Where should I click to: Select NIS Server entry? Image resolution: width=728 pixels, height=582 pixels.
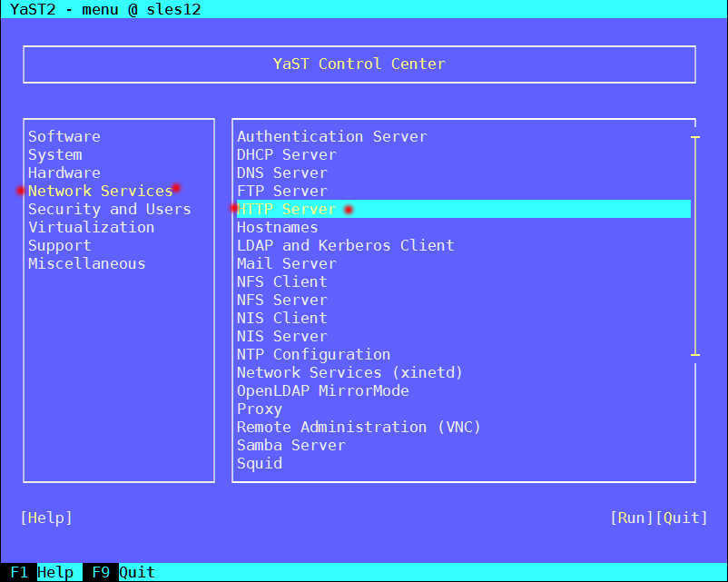tap(281, 336)
